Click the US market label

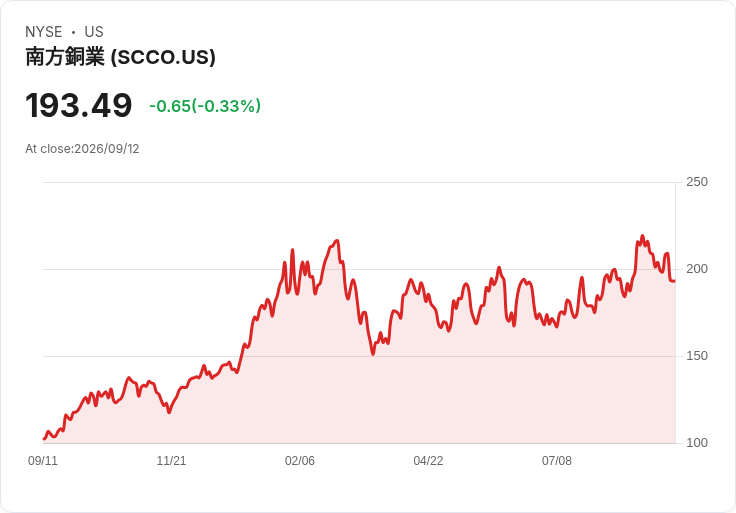coord(94,32)
